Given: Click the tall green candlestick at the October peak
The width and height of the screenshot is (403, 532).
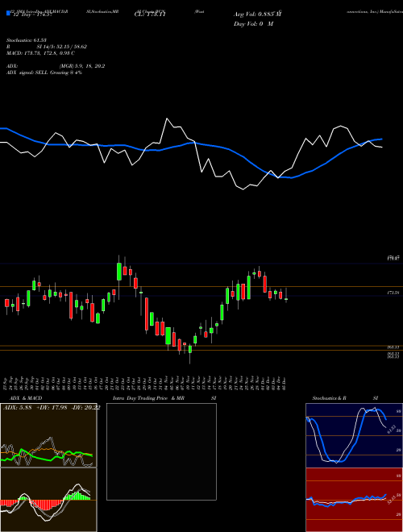Looking at the screenshot, I should pyautogui.click(x=118, y=272).
